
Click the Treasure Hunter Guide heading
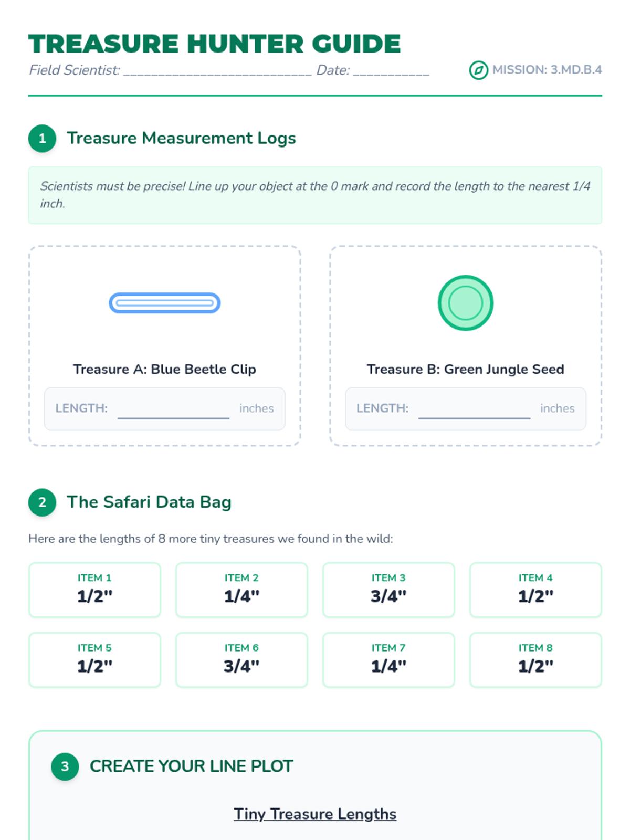point(214,44)
